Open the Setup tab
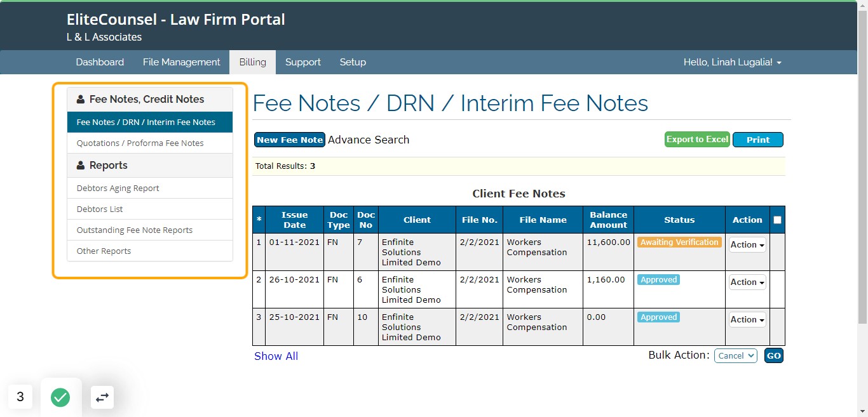The height and width of the screenshot is (417, 868). [x=353, y=62]
